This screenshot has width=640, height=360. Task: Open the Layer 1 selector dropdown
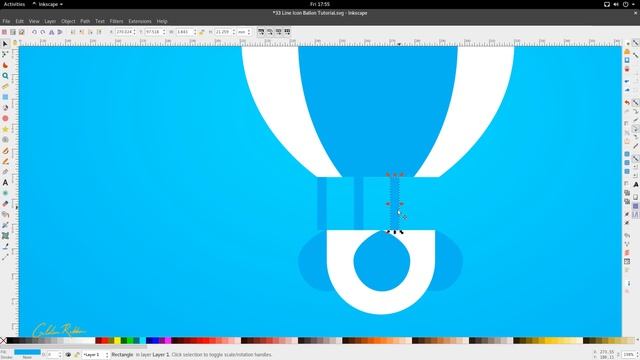coord(96,355)
